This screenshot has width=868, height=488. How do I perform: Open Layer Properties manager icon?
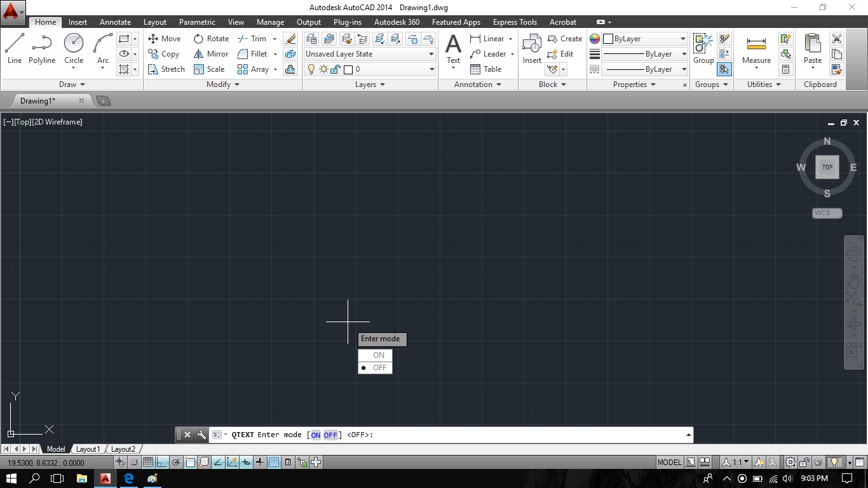tap(311, 39)
